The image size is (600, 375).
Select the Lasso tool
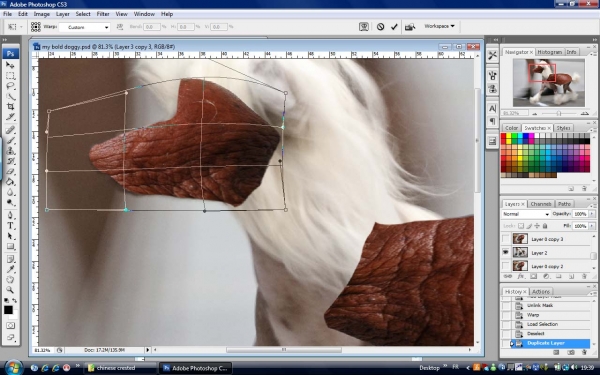[10, 86]
